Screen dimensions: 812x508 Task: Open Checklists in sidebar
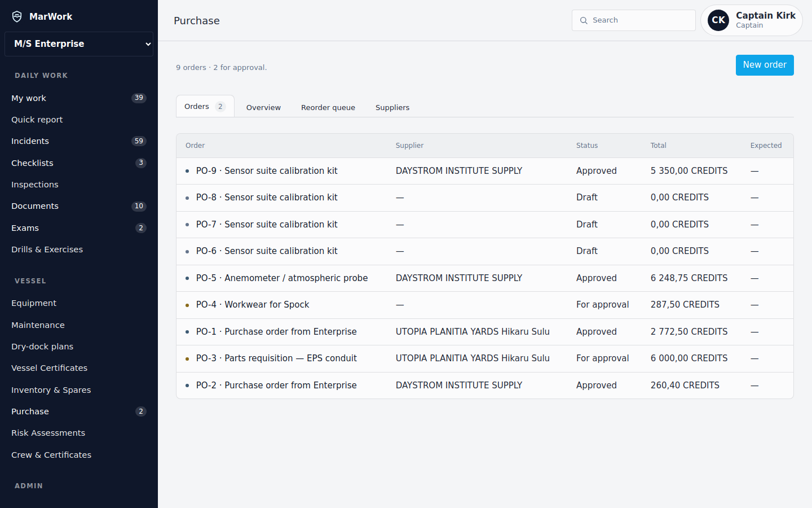(x=79, y=163)
